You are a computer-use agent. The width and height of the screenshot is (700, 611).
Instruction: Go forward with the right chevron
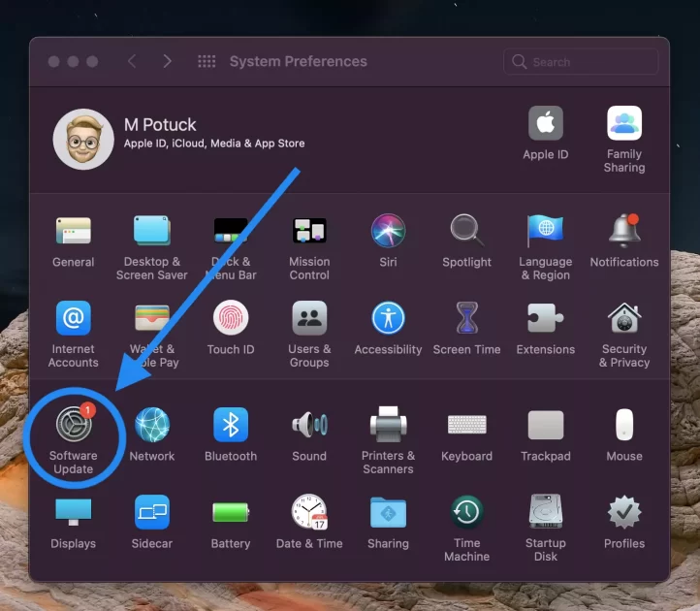click(x=167, y=61)
